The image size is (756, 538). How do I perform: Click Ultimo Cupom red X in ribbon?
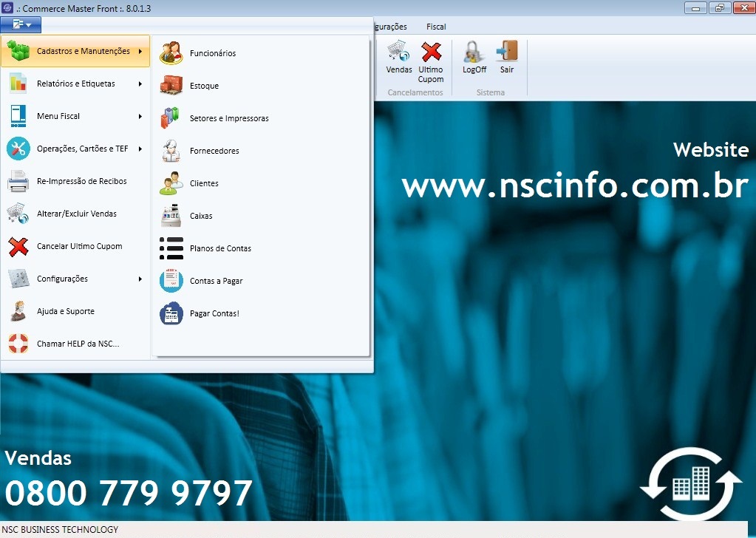pos(431,62)
